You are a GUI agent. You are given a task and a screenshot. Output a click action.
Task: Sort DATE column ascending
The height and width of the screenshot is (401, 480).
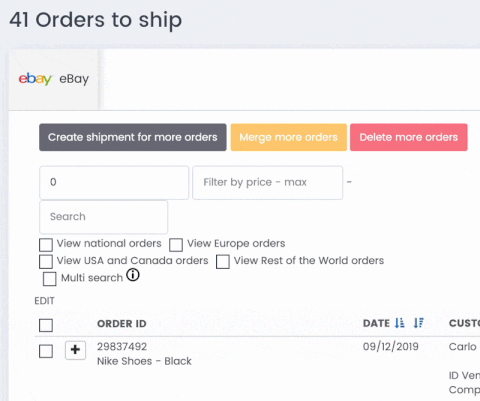point(399,323)
